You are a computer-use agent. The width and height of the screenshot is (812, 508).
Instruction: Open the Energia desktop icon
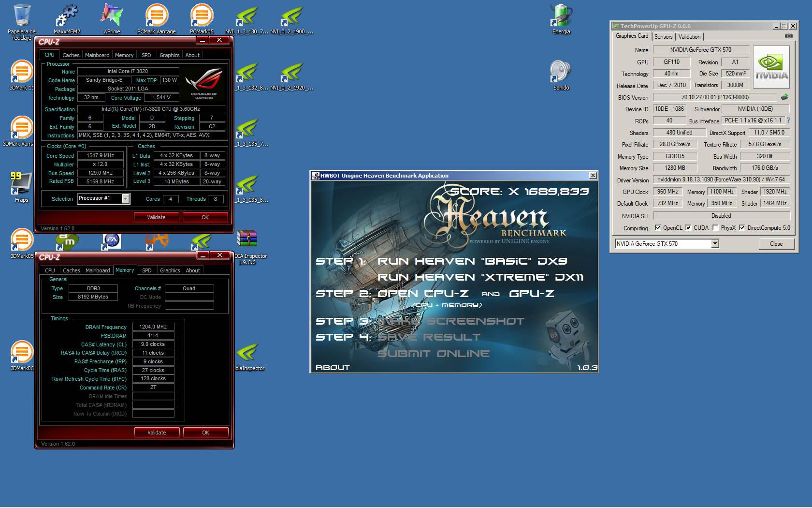[x=561, y=19]
